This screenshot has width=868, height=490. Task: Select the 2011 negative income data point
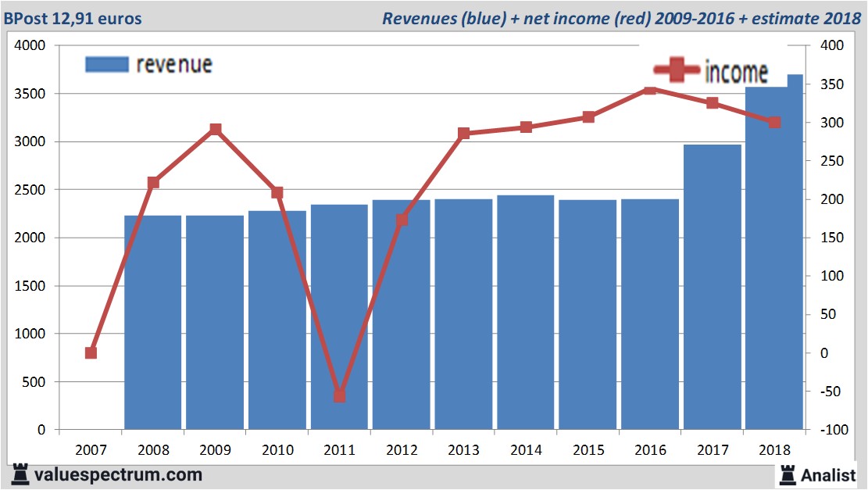(339, 396)
